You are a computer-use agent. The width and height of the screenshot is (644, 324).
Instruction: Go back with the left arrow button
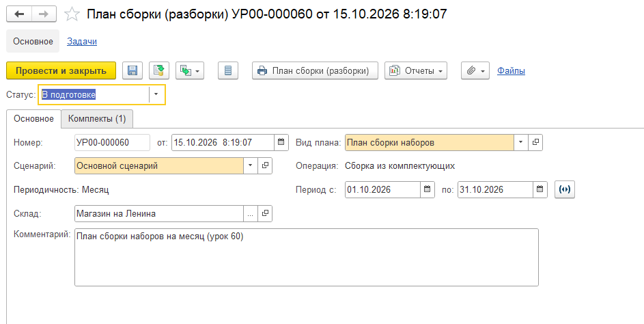(x=19, y=14)
